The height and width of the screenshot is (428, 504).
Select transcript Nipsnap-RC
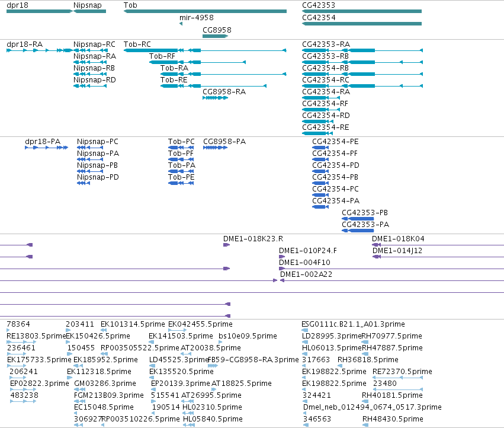pyautogui.click(x=90, y=50)
